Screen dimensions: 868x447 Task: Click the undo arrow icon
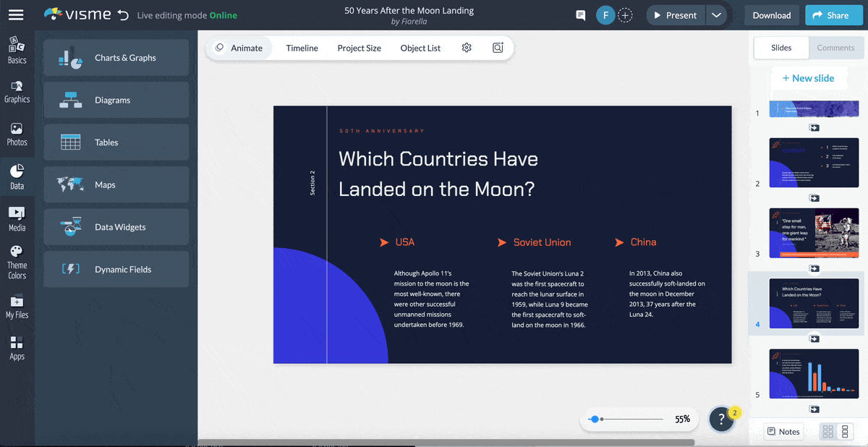click(x=123, y=15)
